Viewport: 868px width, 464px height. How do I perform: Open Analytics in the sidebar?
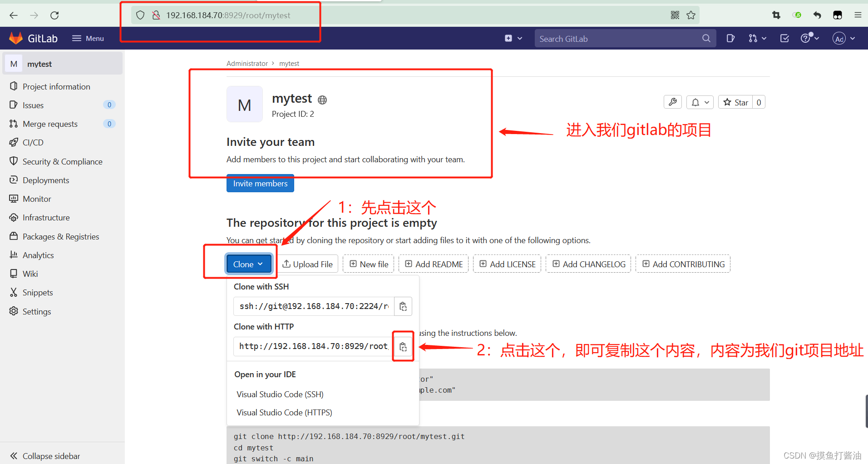click(38, 255)
